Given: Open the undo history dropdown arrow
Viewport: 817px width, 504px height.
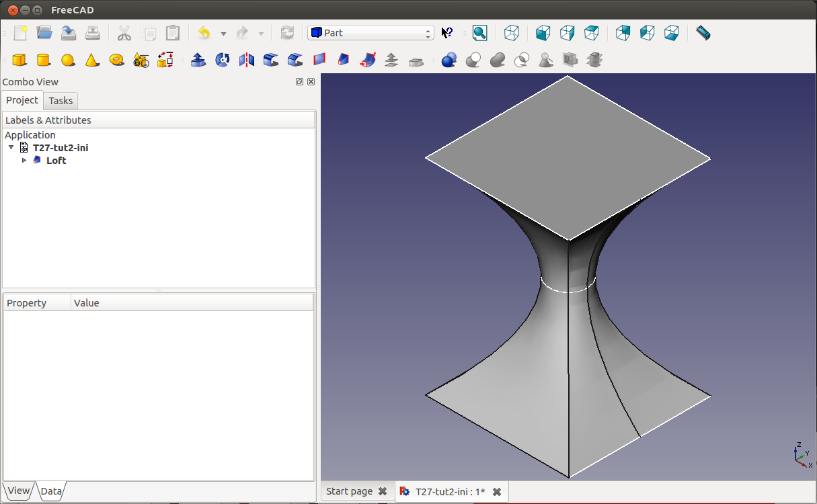Looking at the screenshot, I should 223,34.
